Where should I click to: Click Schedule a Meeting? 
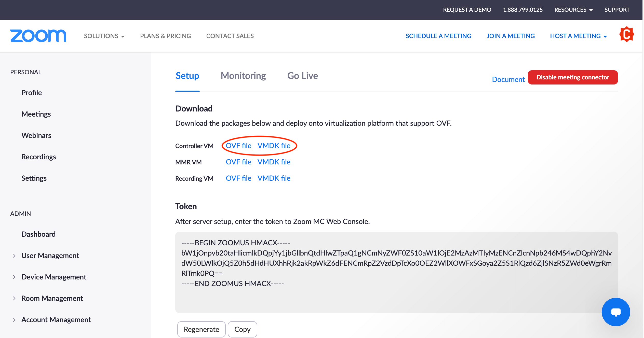pyautogui.click(x=438, y=36)
